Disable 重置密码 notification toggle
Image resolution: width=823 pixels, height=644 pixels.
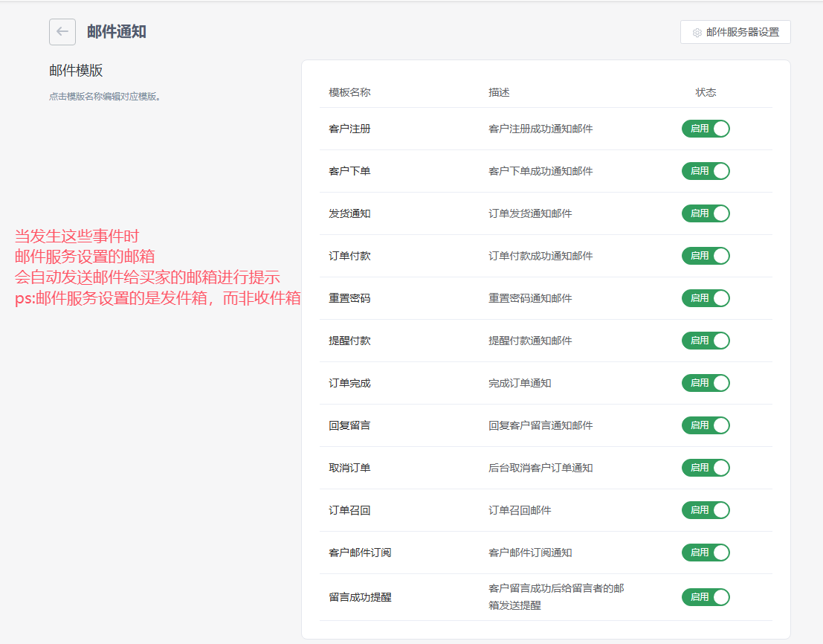[706, 298]
